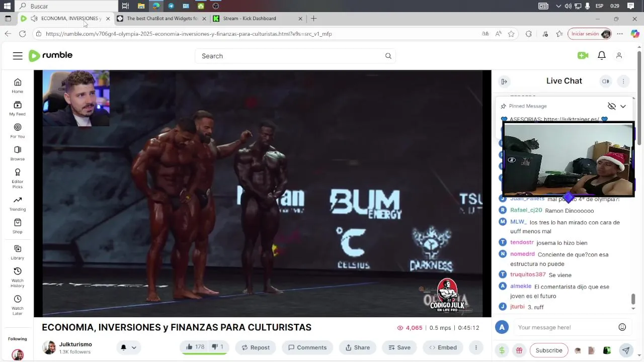This screenshot has height=362, width=644.
Task: Send a Rant with dollar icon
Action: [502, 350]
